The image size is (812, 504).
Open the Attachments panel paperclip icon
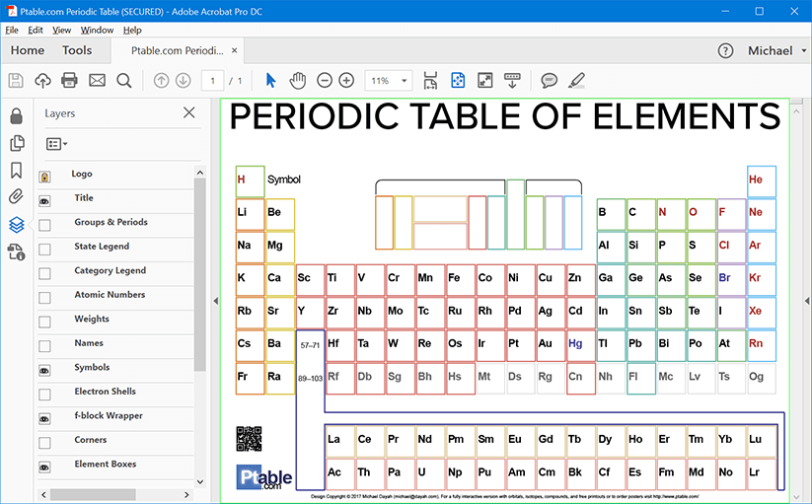coord(16,196)
